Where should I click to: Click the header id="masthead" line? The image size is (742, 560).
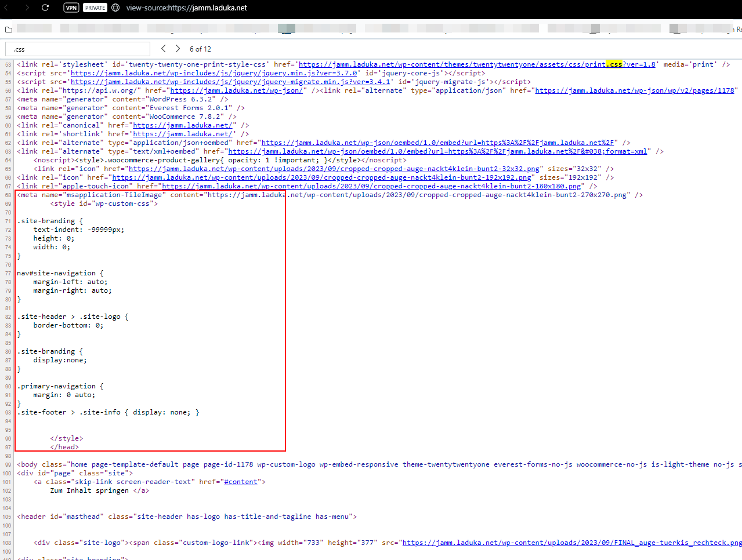187,517
